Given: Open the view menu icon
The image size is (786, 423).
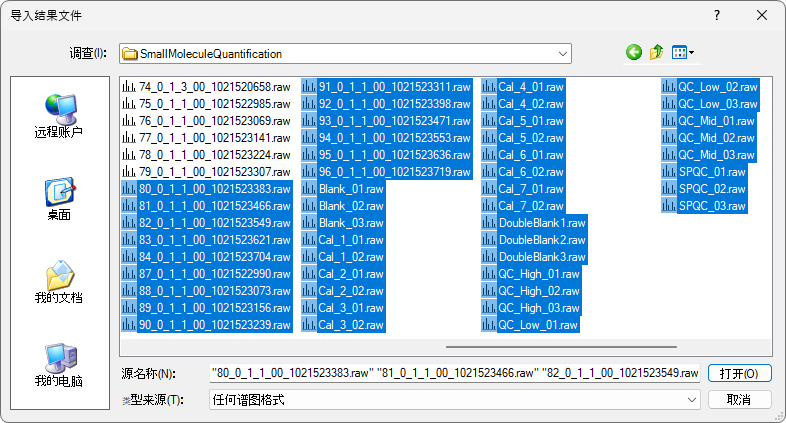Looking at the screenshot, I should pos(683,53).
